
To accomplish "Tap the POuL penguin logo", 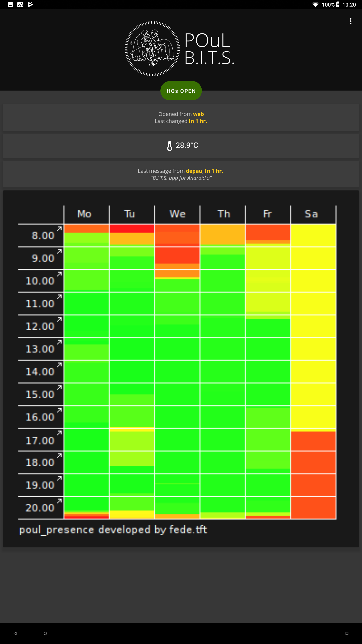I will pos(152,49).
